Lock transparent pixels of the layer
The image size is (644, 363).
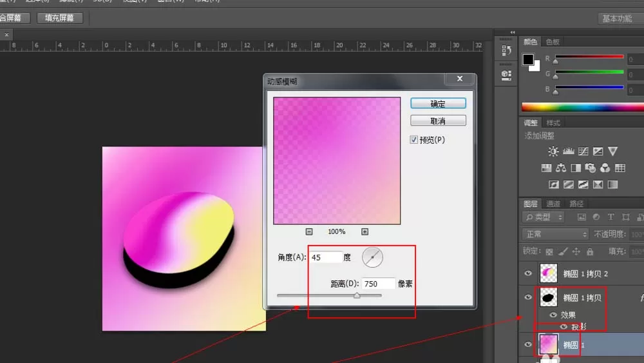[549, 251]
